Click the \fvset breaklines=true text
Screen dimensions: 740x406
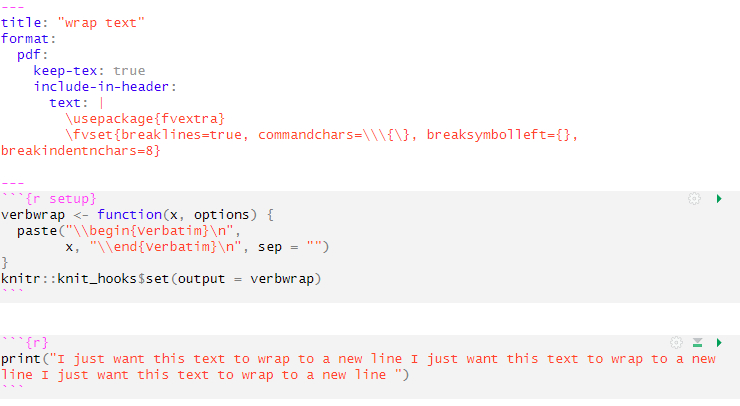pos(158,134)
